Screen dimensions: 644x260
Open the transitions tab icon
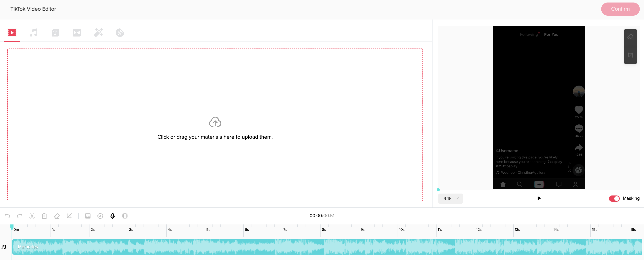[x=77, y=33]
